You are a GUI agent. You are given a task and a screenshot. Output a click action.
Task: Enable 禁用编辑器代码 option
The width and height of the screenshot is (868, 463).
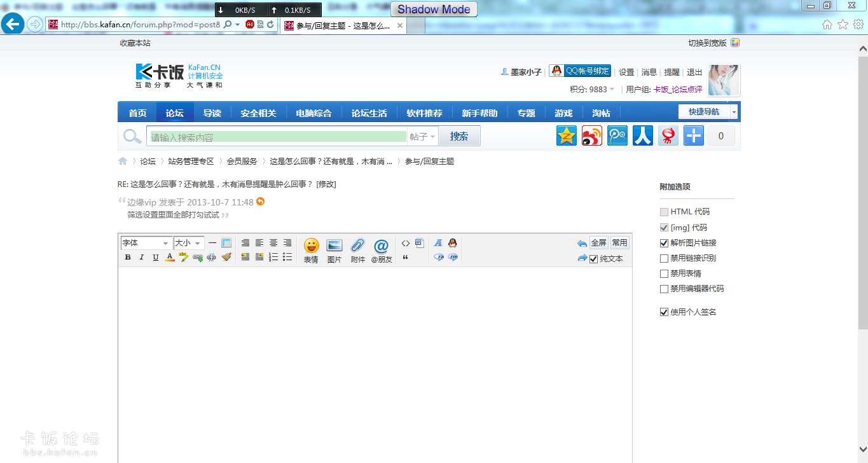click(664, 289)
